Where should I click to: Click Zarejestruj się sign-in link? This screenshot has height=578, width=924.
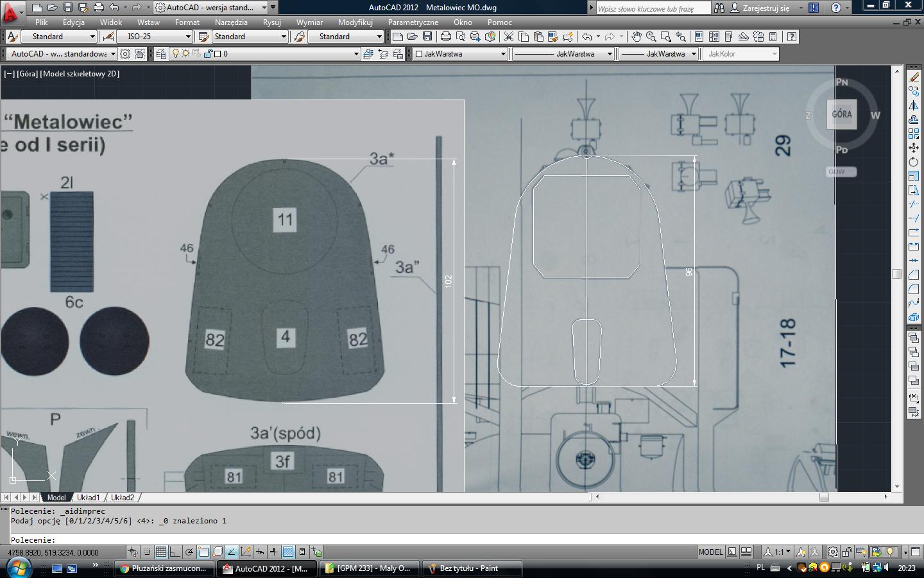[x=766, y=8]
